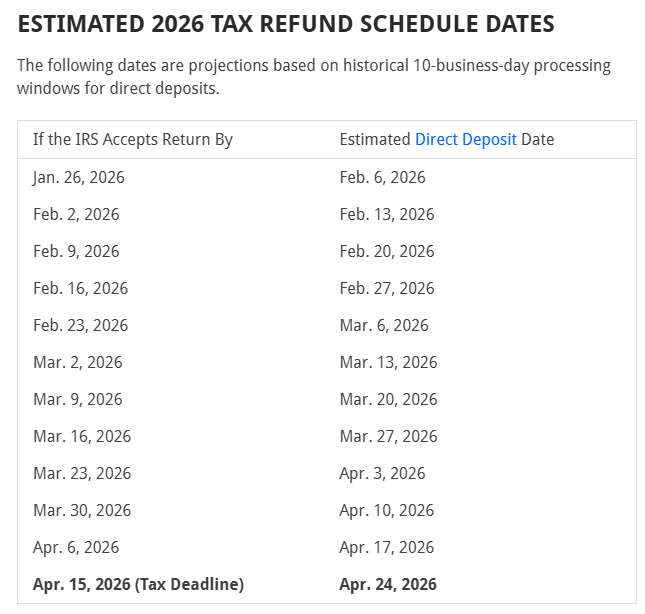Viewport: 645px width, 614px height.
Task: Click the Feb. 6, 2026 deposit date
Action: pos(382,177)
